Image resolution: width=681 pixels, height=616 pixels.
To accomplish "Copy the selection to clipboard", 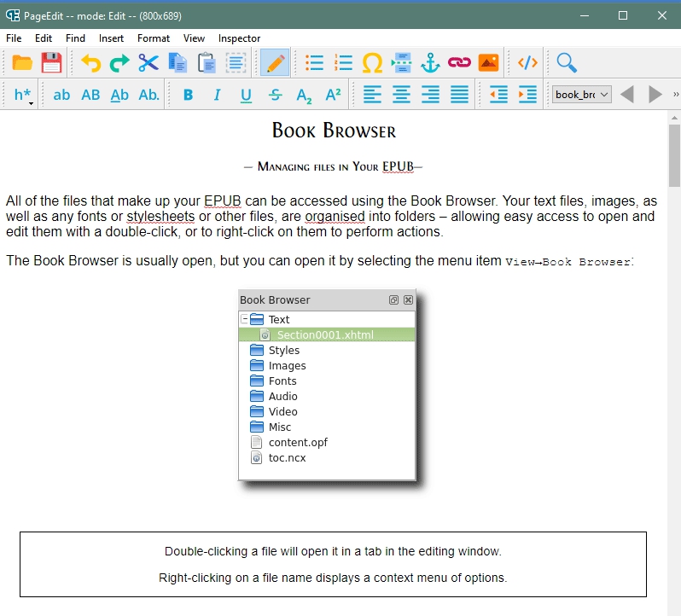I will coord(178,62).
